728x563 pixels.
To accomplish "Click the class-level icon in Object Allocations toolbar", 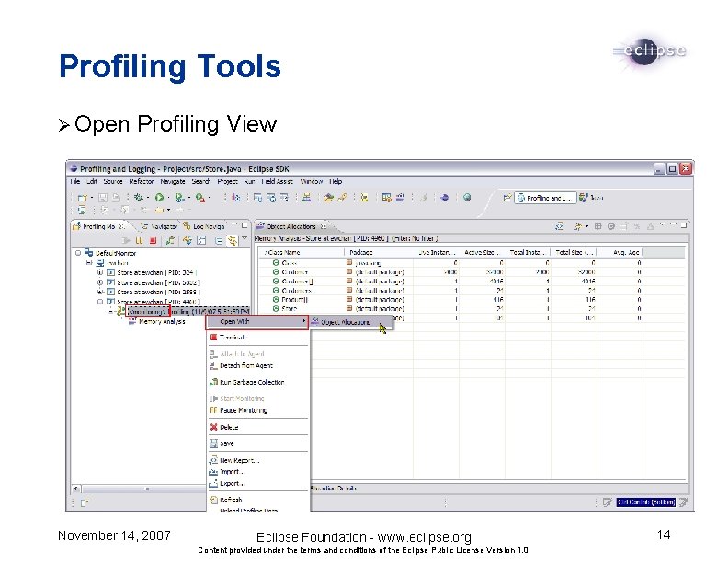I will [x=611, y=226].
